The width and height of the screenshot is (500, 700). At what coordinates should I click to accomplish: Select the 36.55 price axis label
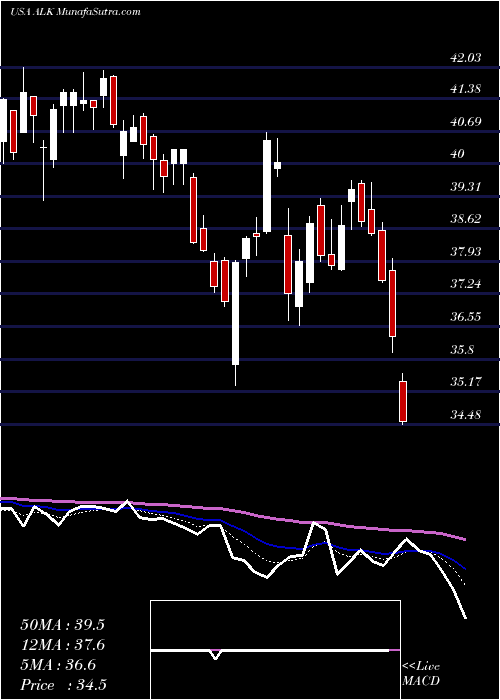coord(466,317)
